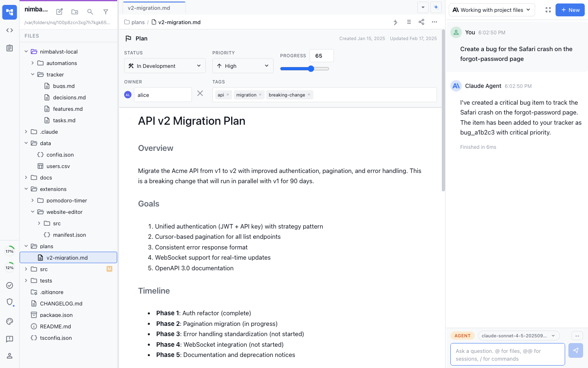Viewport: 588px width, 368px height.
Task: Click the double-dash button next to model selector
Action: 577,336
